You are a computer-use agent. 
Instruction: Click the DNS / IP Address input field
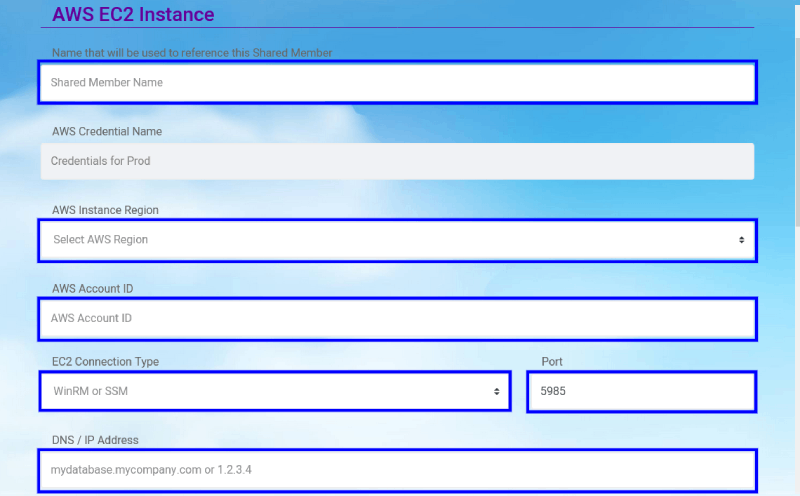[397, 470]
